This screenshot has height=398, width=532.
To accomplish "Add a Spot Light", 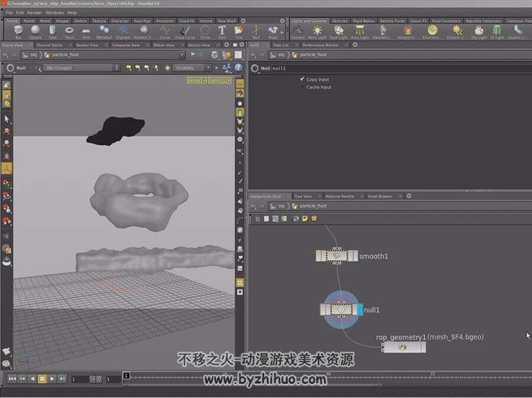I will click(x=339, y=32).
